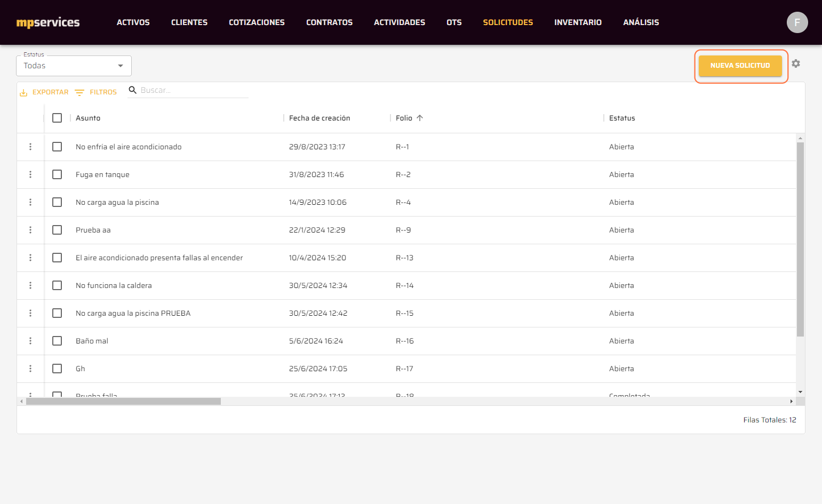Open the user avatar 'F' menu
This screenshot has height=504, width=822.
point(797,22)
